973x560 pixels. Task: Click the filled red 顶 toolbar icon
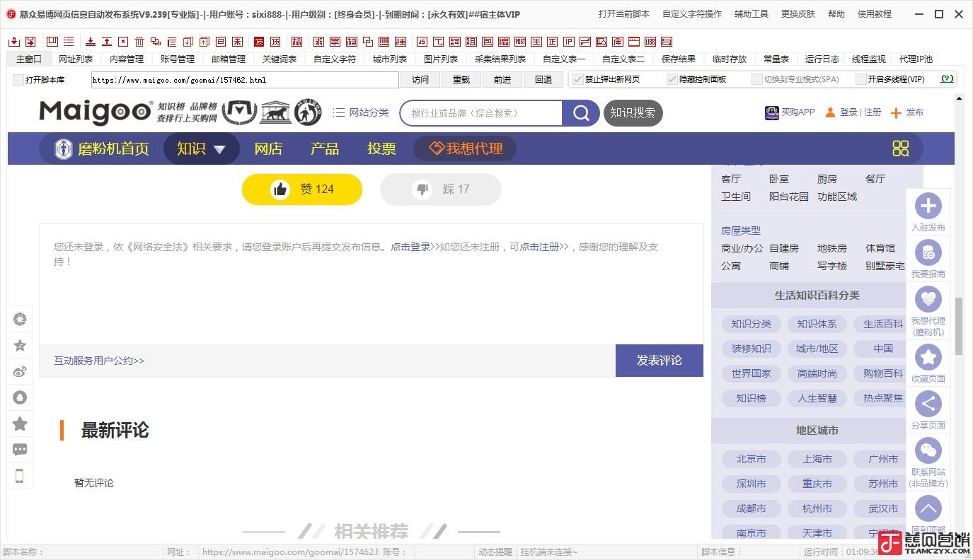tap(258, 42)
